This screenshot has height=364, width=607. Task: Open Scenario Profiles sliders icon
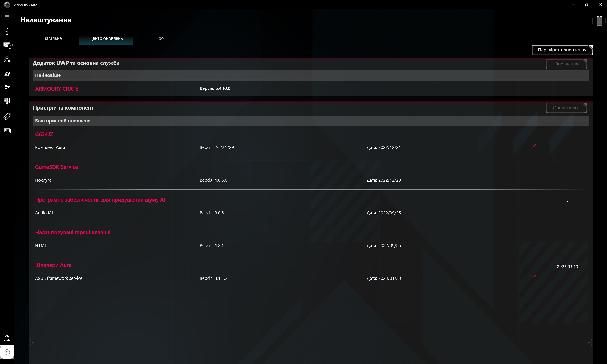(7, 102)
